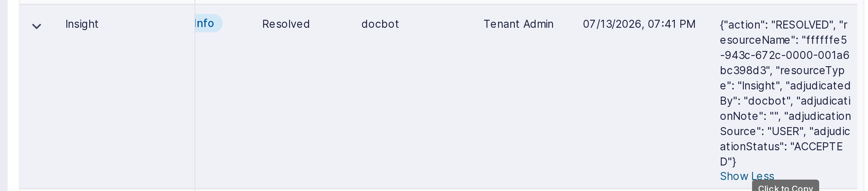The height and width of the screenshot is (191, 868).
Task: Click the Source": "USER" line in details
Action: (785, 131)
